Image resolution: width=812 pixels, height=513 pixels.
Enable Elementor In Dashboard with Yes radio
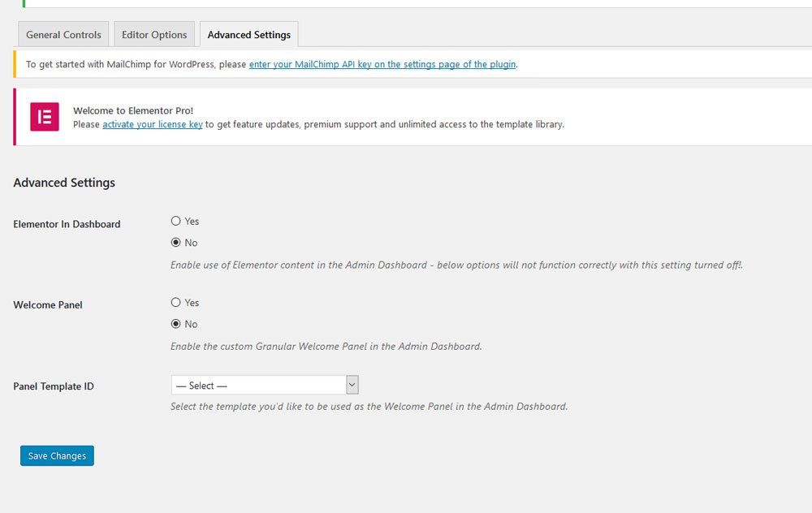pos(176,221)
